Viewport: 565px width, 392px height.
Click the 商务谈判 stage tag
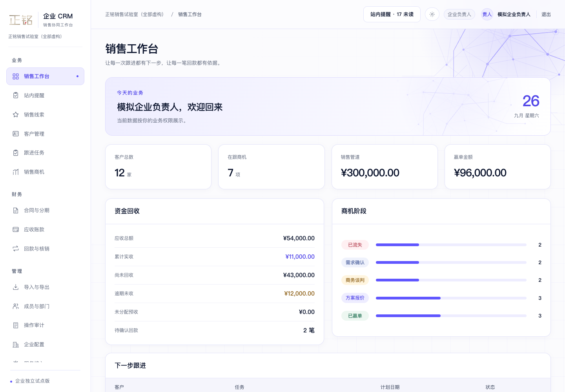[x=355, y=280]
